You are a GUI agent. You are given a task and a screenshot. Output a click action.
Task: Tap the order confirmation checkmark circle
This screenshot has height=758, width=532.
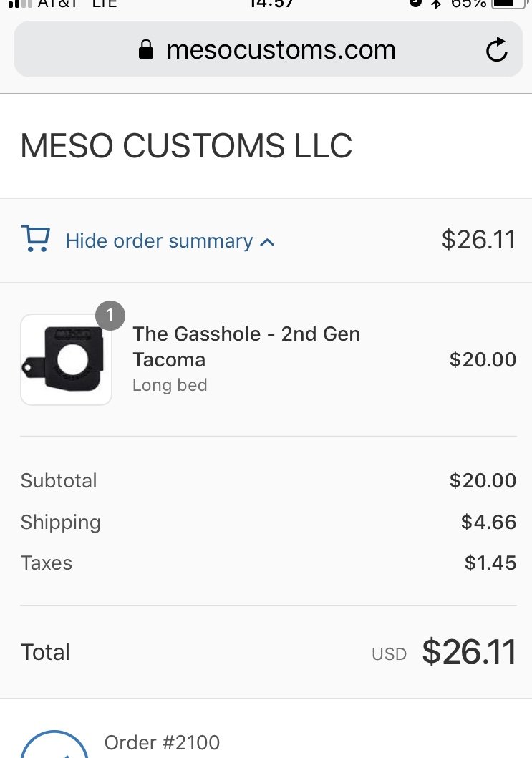pyautogui.click(x=54, y=744)
